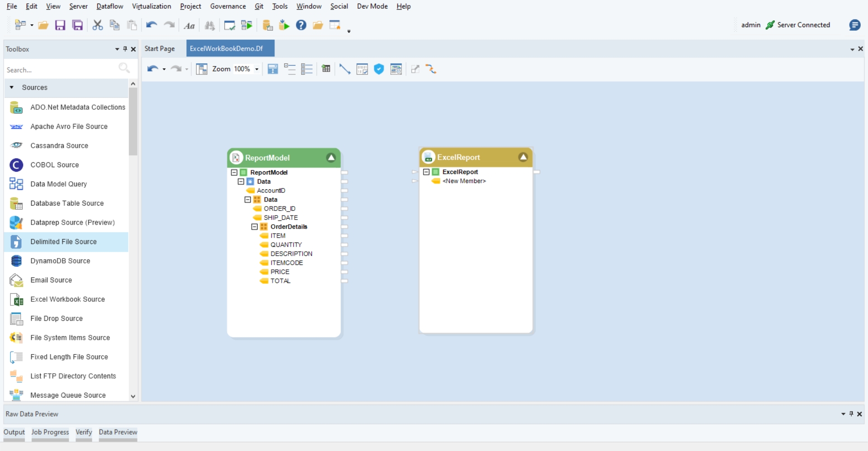Collapse the ReportModel object with triangle button
The width and height of the screenshot is (868, 451).
331,158
